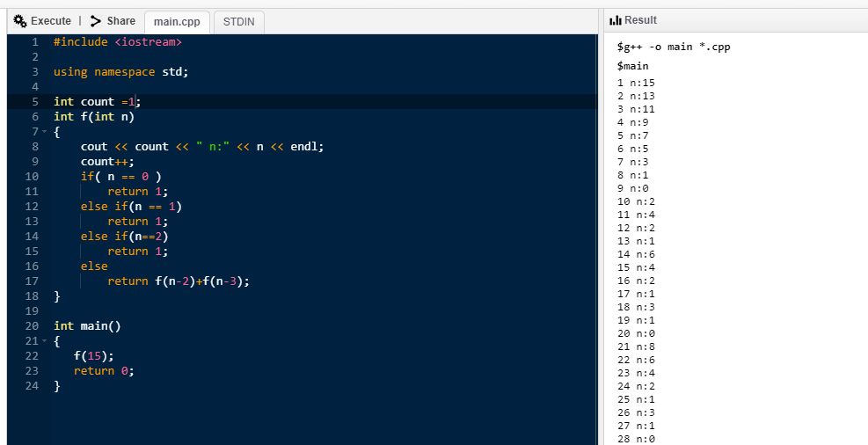Image resolution: width=868 pixels, height=445 pixels.
Task: Click the 'using namespace std;' line
Action: click(x=120, y=72)
